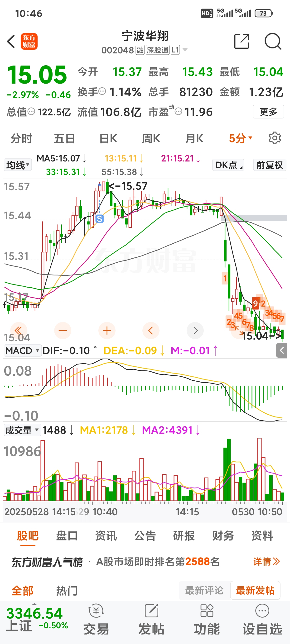Open the 均线 indicator dropdown
290x644 pixels.
(x=18, y=165)
